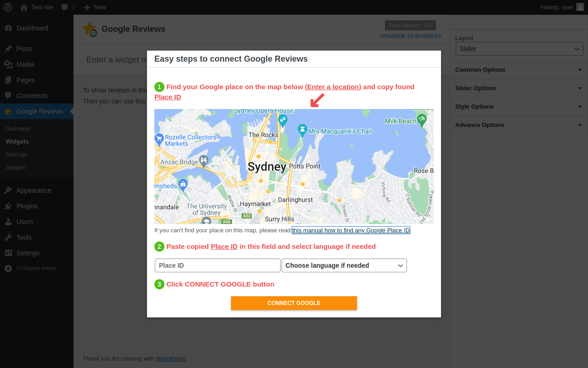The width and height of the screenshot is (588, 368).
Task: Open the plugin Settings submenu under Widgets
Action: (x=16, y=154)
